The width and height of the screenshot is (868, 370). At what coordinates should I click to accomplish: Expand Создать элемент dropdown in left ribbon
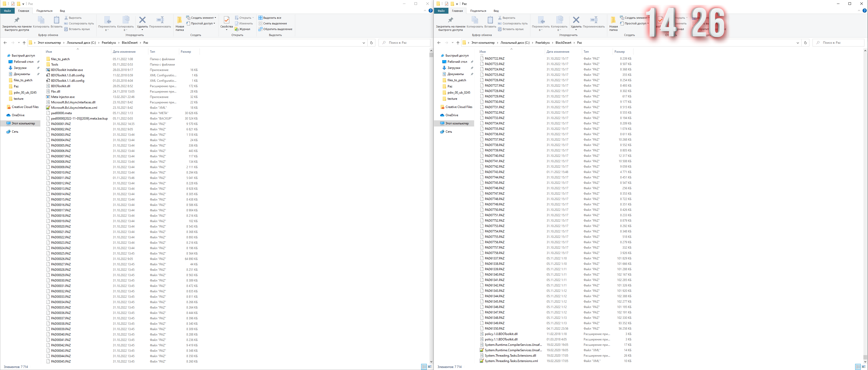pyautogui.click(x=202, y=18)
